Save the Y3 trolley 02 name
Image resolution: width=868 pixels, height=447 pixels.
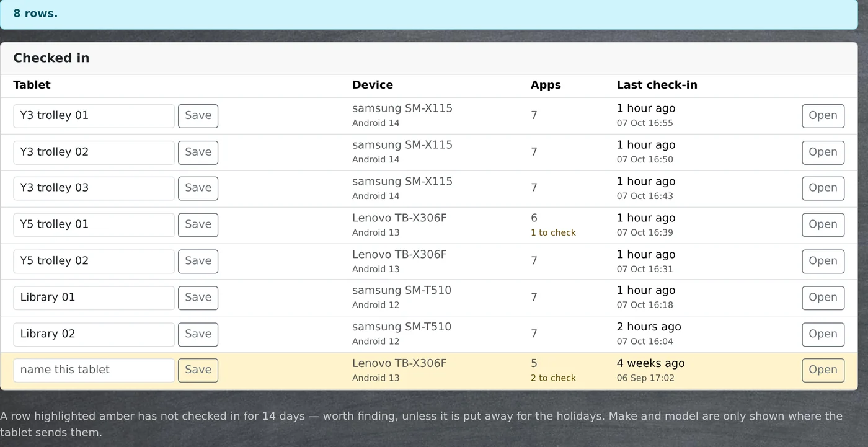point(198,153)
